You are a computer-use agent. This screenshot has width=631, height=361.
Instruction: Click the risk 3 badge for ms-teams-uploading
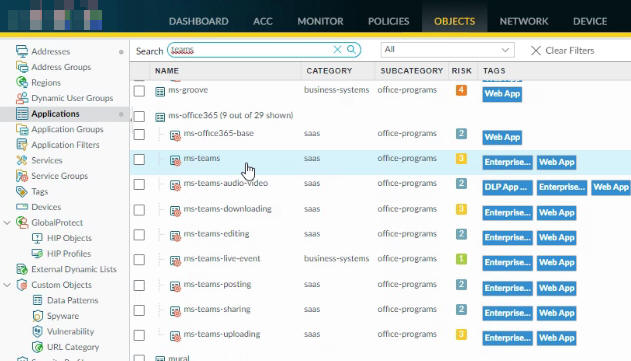(461, 334)
